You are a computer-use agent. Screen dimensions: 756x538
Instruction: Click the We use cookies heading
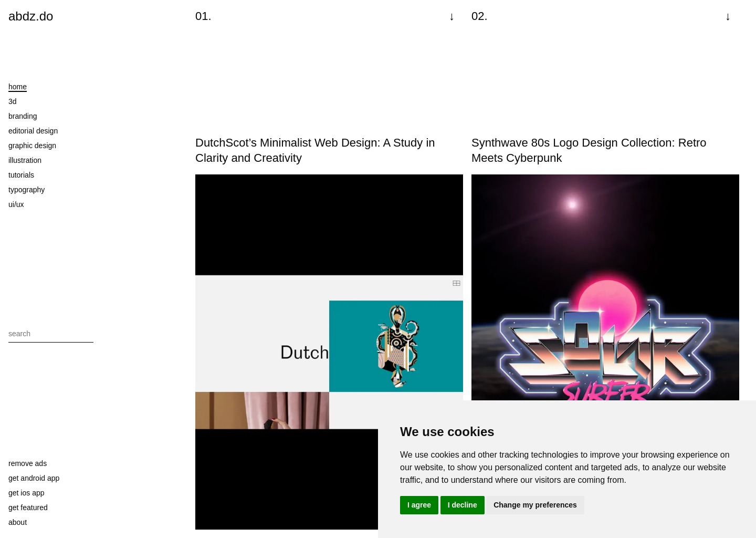447,432
